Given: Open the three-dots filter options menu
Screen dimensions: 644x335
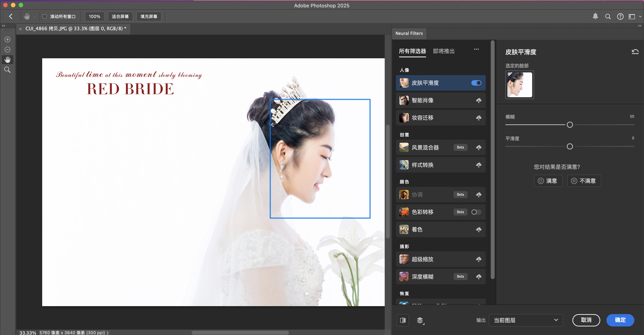Looking at the screenshot, I should 476,49.
